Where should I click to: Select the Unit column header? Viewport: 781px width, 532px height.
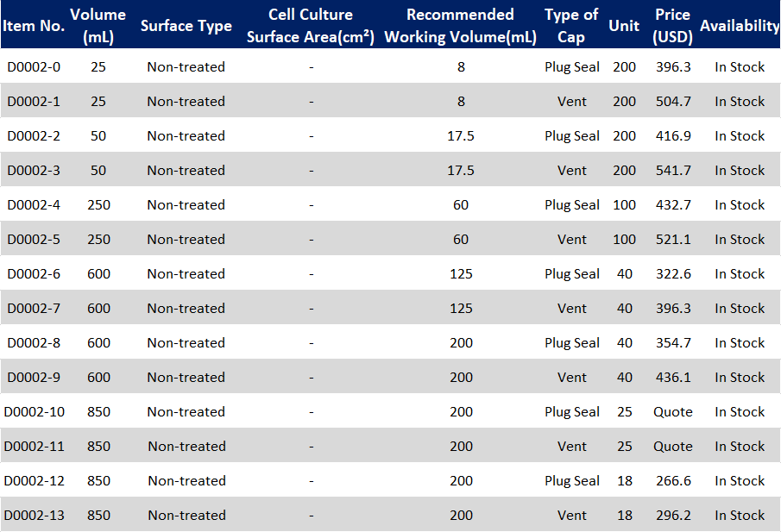pos(624,25)
